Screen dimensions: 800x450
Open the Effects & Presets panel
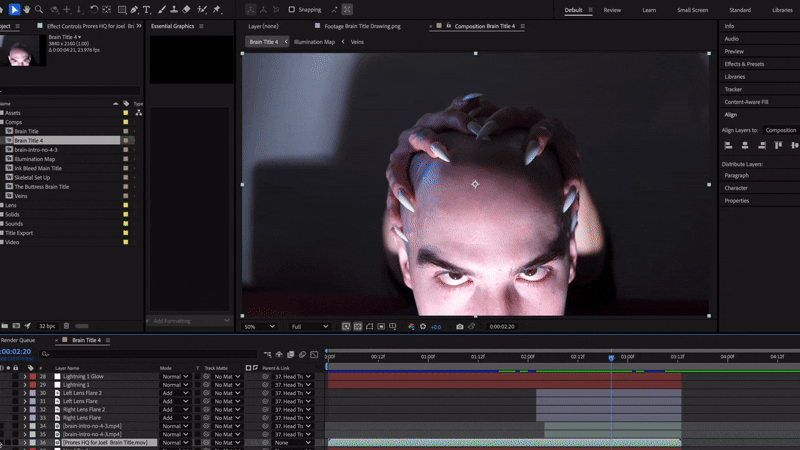click(x=745, y=64)
